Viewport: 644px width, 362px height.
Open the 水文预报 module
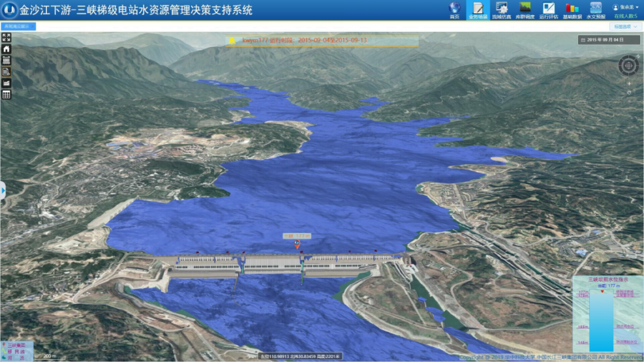(596, 9)
